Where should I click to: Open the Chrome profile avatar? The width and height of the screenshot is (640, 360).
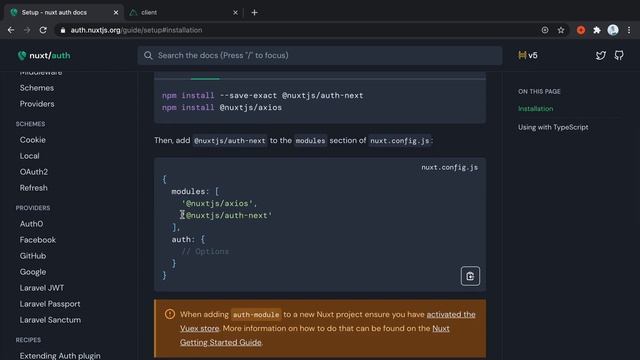tap(613, 30)
